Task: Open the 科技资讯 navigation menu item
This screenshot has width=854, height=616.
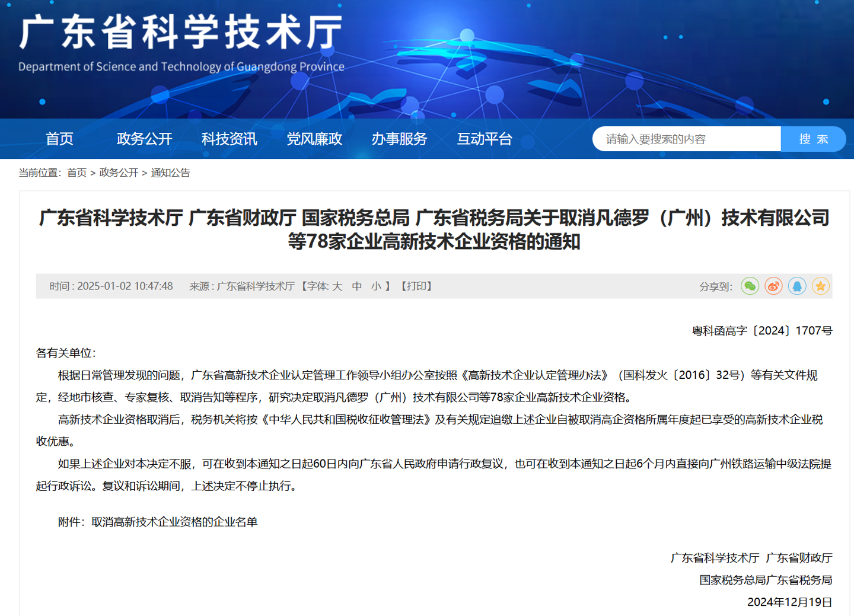Action: (x=229, y=139)
